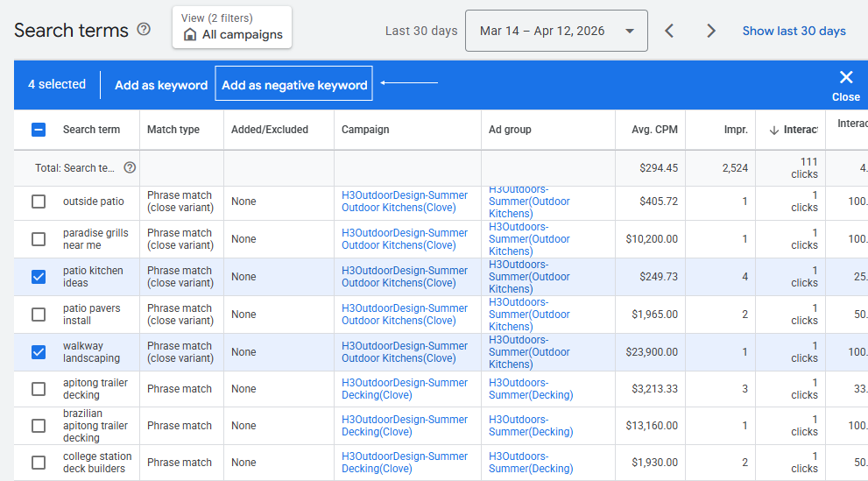Close the selection bar with X
Viewport: 868px width, 481px height.
pos(846,77)
